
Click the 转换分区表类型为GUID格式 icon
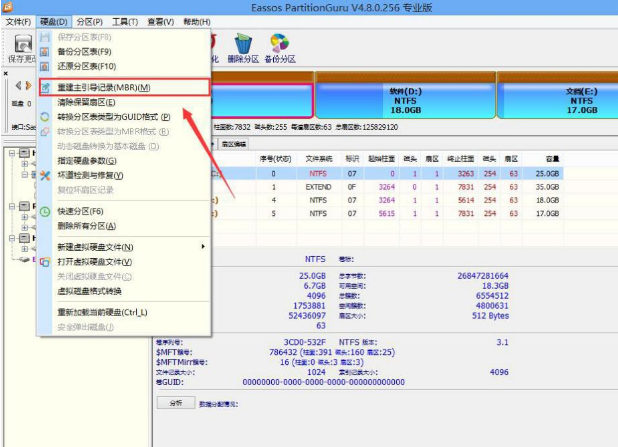[45, 117]
